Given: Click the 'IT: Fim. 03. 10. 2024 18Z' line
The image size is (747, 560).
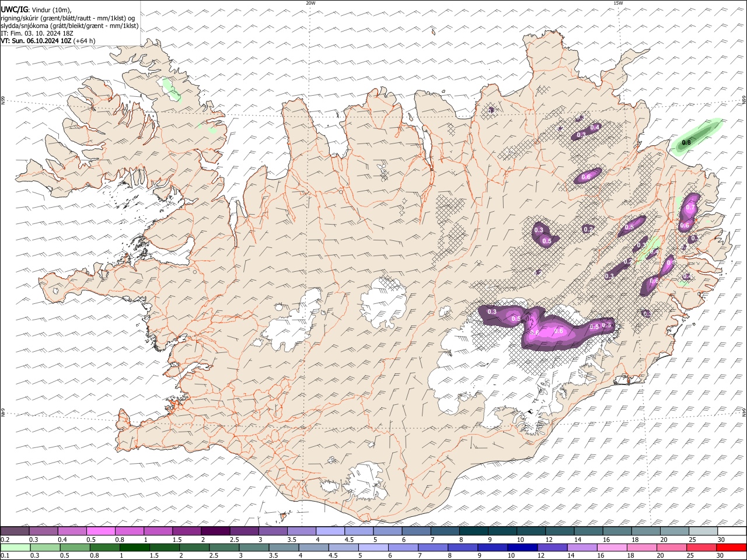Looking at the screenshot, I should click(x=37, y=33).
